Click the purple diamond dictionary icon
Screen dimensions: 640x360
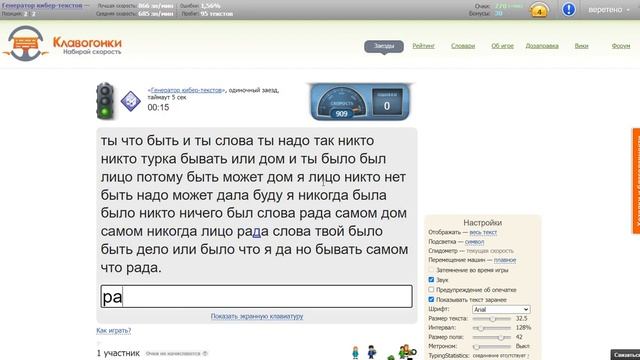click(131, 101)
